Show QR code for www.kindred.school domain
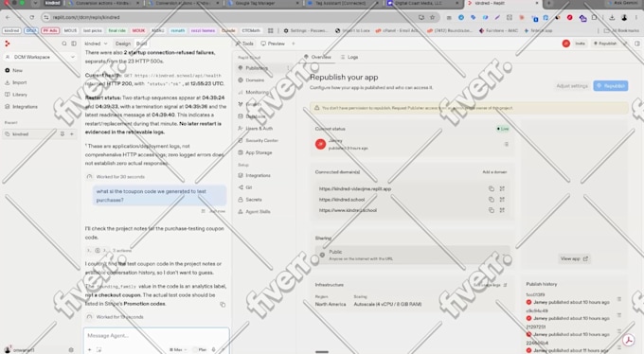 coord(502,210)
